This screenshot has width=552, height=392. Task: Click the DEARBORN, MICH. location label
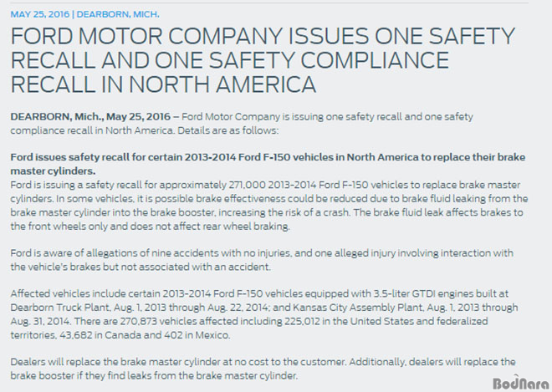118,14
